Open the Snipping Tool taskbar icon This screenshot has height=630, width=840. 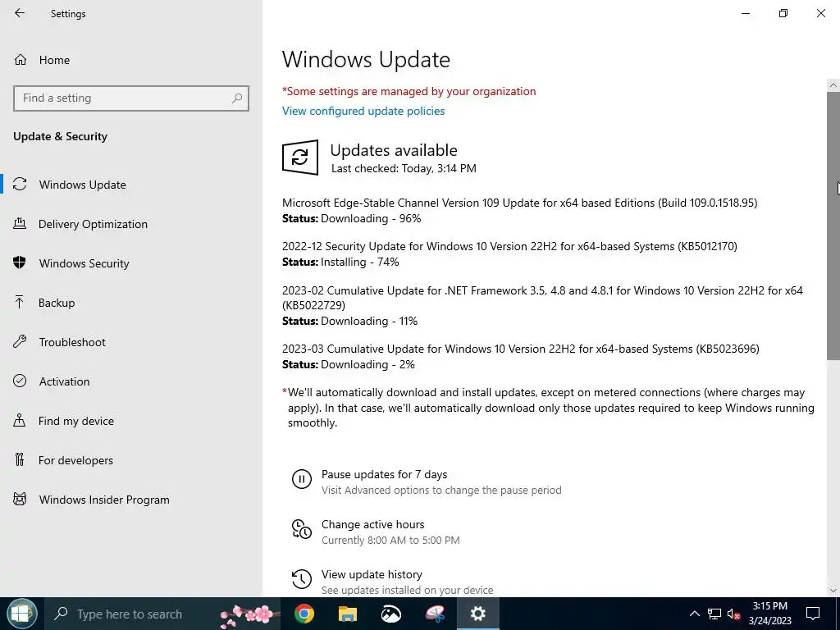pyautogui.click(x=435, y=614)
